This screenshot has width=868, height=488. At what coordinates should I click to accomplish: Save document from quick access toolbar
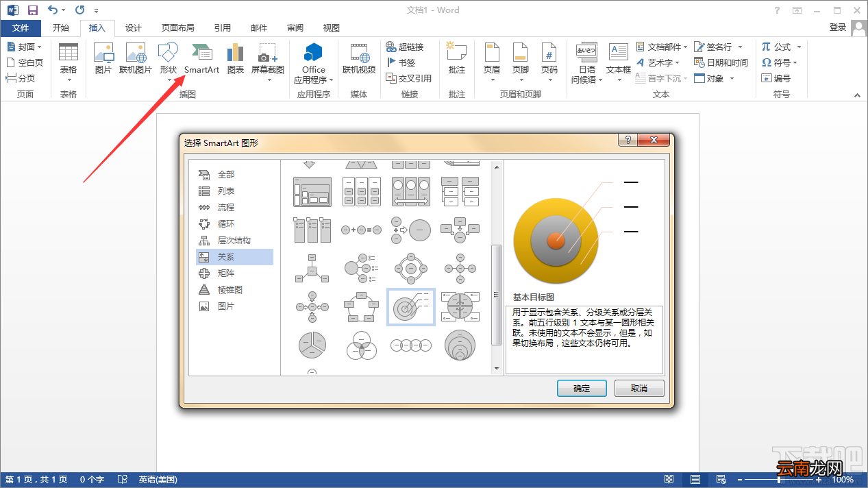point(32,10)
